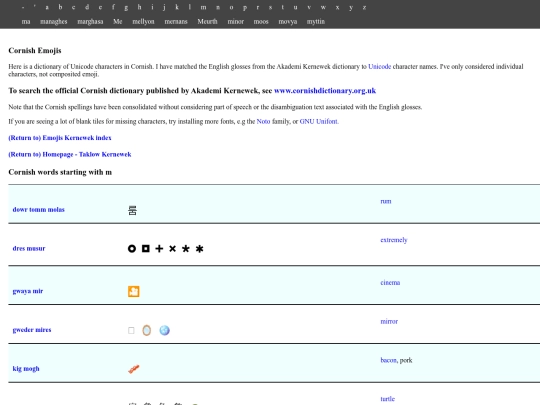Viewport: 540px width, 405px height.
Task: Click the 'bacon' English gloss link
Action: pos(388,360)
